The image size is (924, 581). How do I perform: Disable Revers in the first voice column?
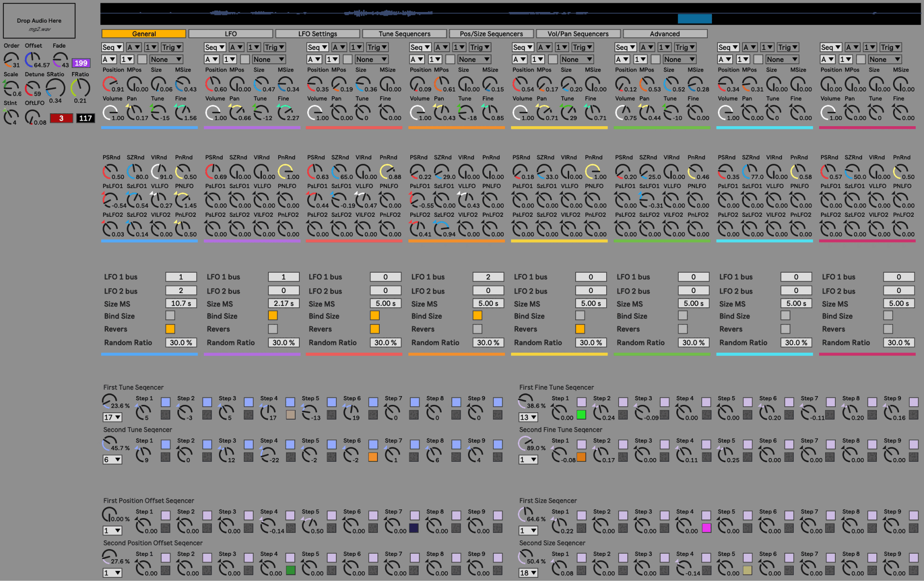[170, 329]
